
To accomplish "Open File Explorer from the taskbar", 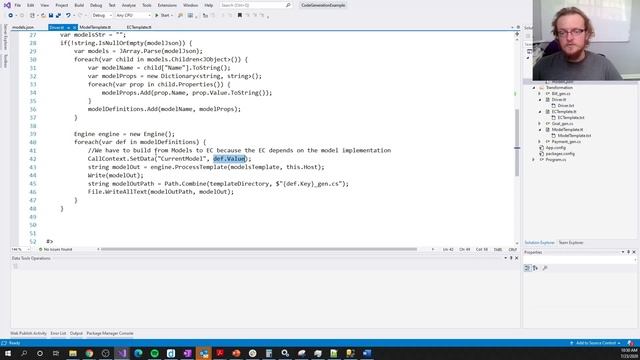I will click(x=73, y=353).
